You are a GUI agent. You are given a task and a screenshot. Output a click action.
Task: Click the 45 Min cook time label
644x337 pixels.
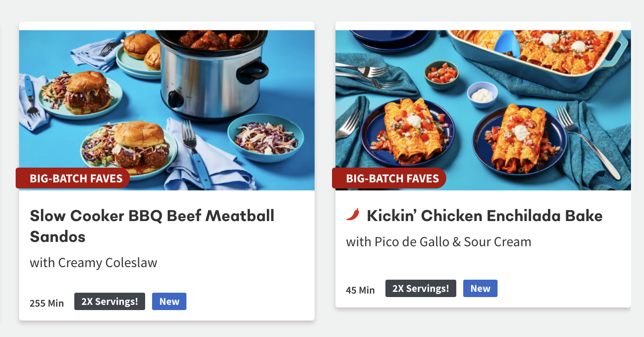(360, 290)
